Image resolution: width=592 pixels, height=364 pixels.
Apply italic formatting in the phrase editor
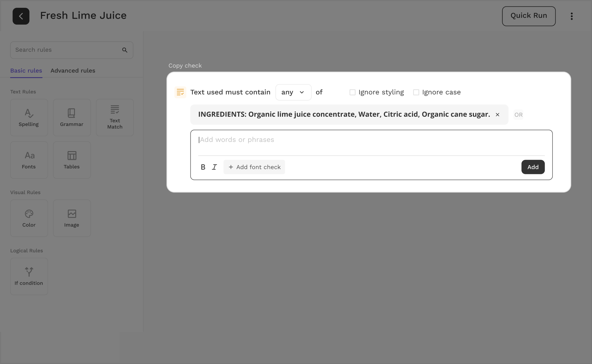214,167
